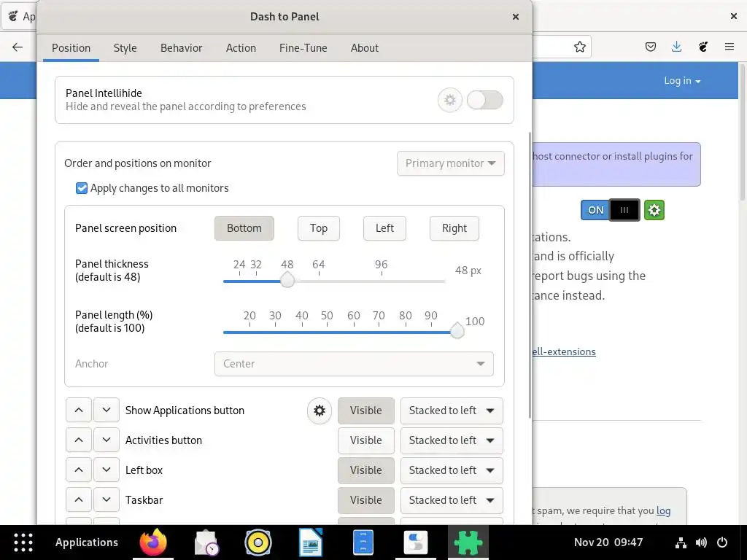Go back in the browser
Screen dimensions: 747x560
(x=18, y=47)
